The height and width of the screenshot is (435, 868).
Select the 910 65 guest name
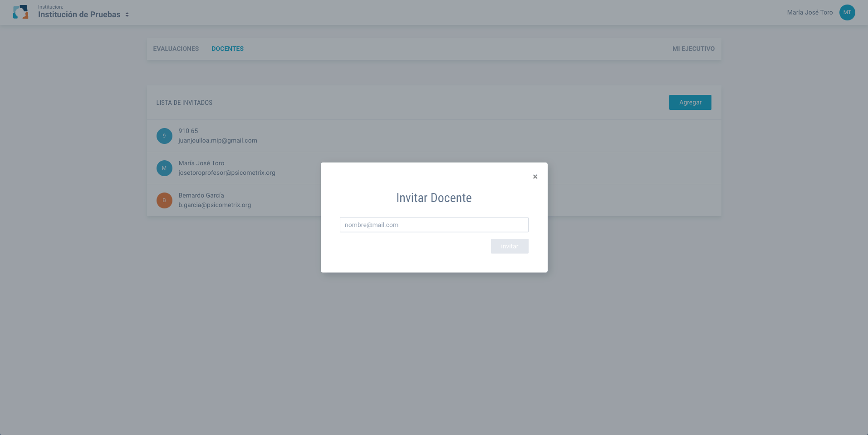[x=188, y=131]
